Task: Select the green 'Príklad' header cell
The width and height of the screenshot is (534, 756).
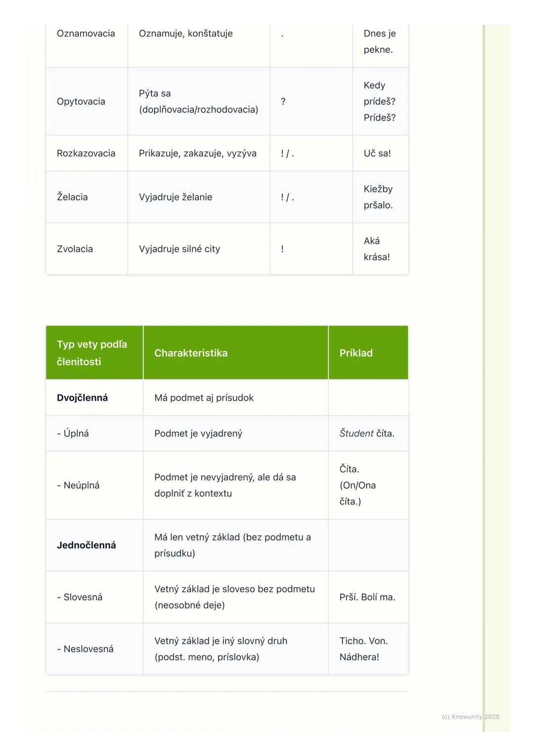Action: click(x=356, y=353)
